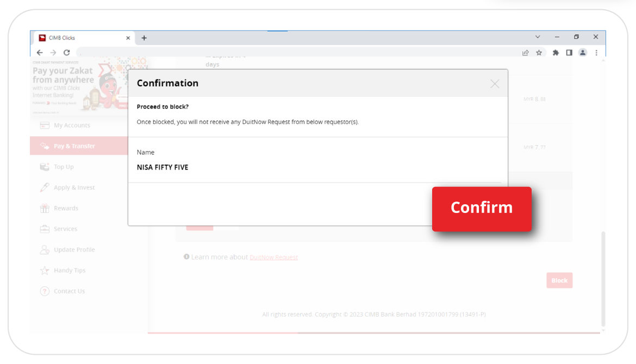Close the Confirmation dialog with X
This screenshot has height=364, width=636.
pos(494,84)
